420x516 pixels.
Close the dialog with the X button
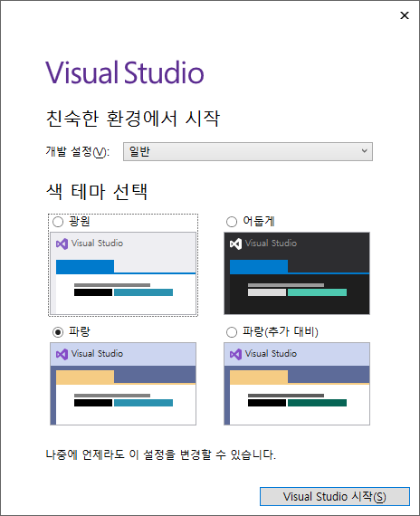point(405,15)
